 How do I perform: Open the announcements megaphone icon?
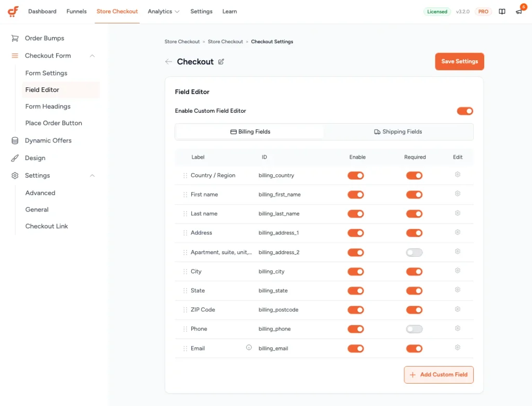point(519,12)
